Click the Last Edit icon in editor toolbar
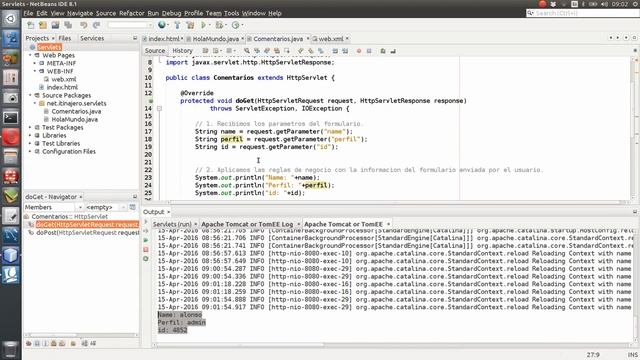This screenshot has width=640, height=360. tap(205, 51)
